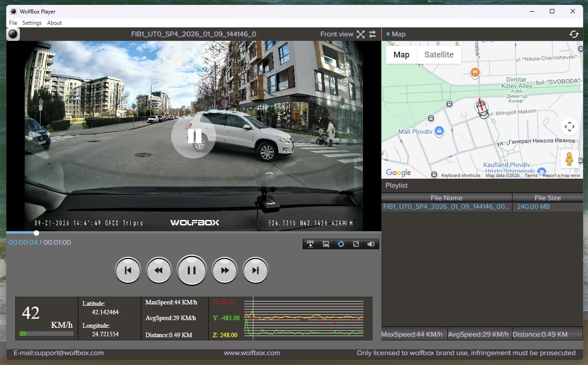Click the previous file button
Image resolution: width=588 pixels, height=365 pixels.
click(x=128, y=270)
